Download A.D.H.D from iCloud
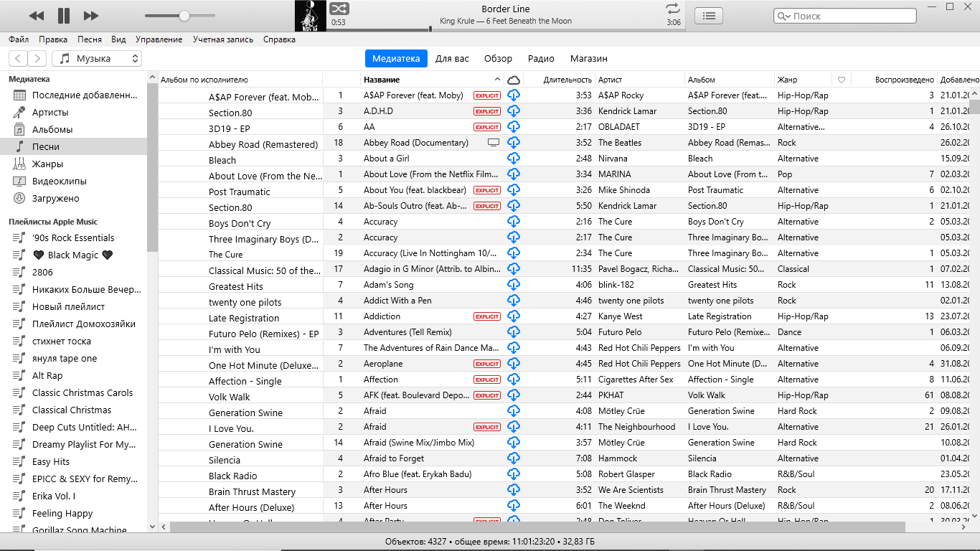Image resolution: width=980 pixels, height=551 pixels. click(514, 111)
